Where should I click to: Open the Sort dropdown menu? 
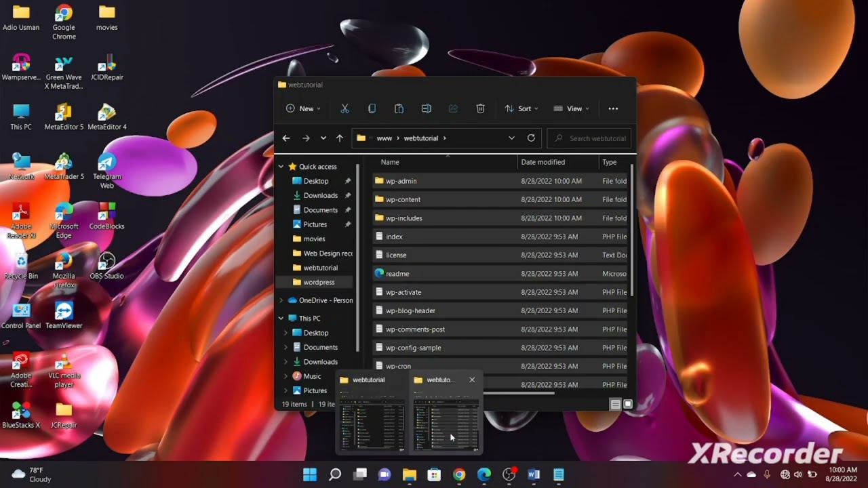click(x=521, y=108)
